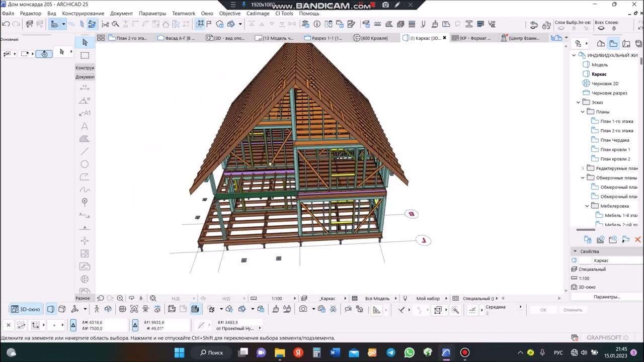Select the Line tool in the toolbox
This screenshot has height=362, width=644.
(85, 151)
